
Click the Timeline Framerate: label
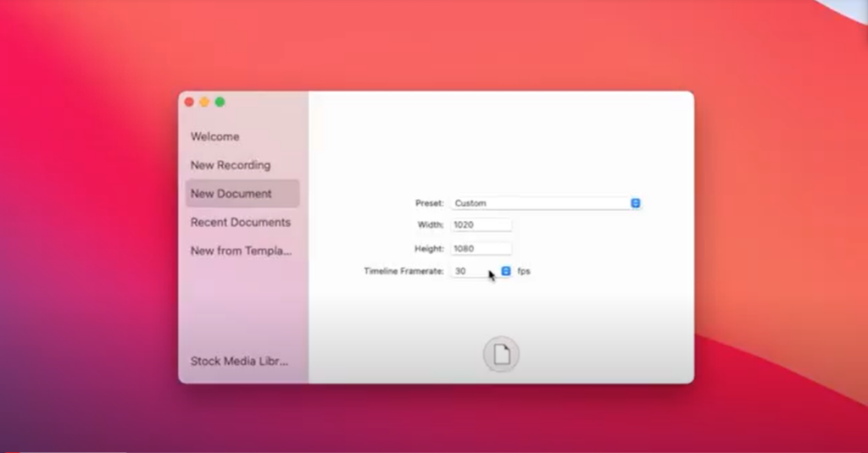(x=403, y=271)
